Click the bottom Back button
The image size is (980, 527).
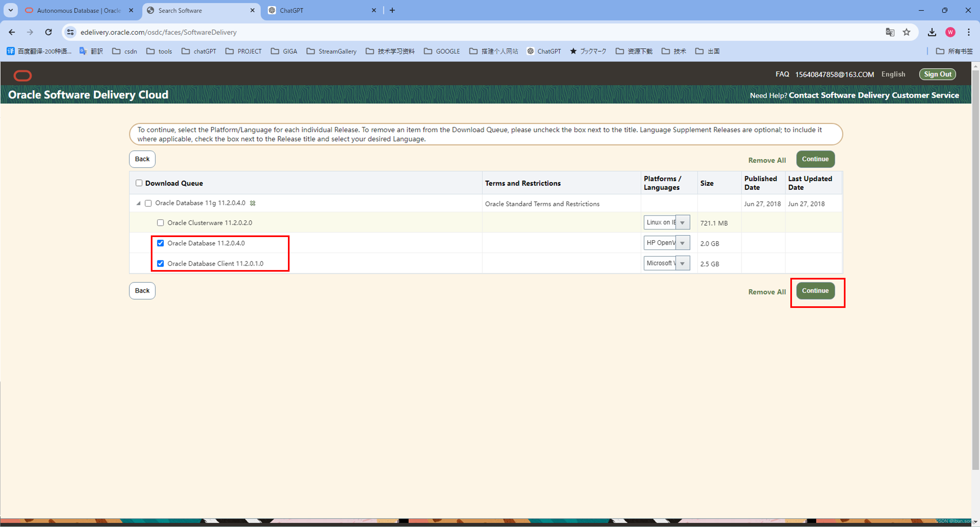[142, 291]
